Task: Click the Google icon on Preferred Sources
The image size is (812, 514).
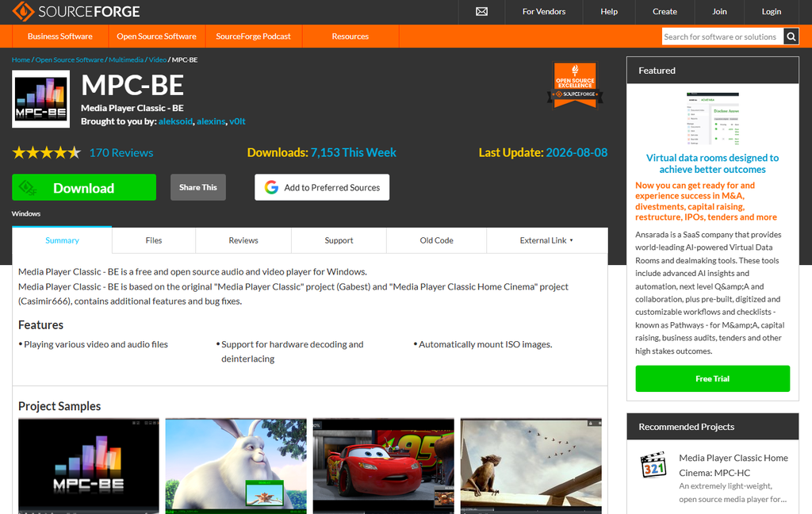Action: 271,187
